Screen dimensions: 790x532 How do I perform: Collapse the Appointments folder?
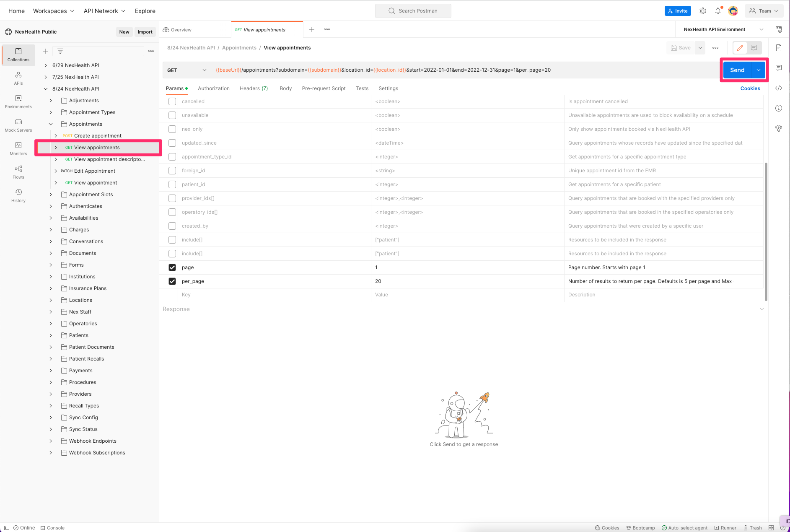(x=51, y=124)
